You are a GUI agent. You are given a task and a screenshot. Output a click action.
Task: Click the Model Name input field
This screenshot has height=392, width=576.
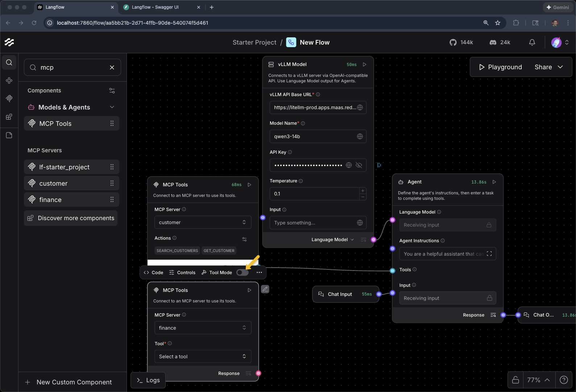(314, 136)
